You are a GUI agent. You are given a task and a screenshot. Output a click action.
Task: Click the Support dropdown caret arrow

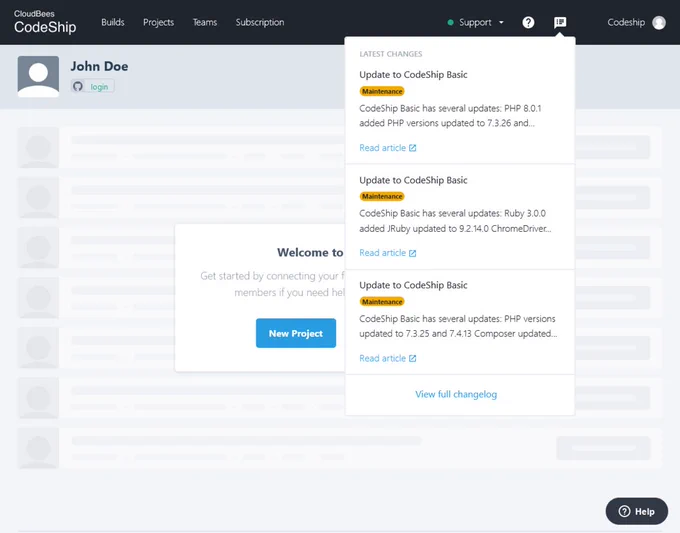501,23
